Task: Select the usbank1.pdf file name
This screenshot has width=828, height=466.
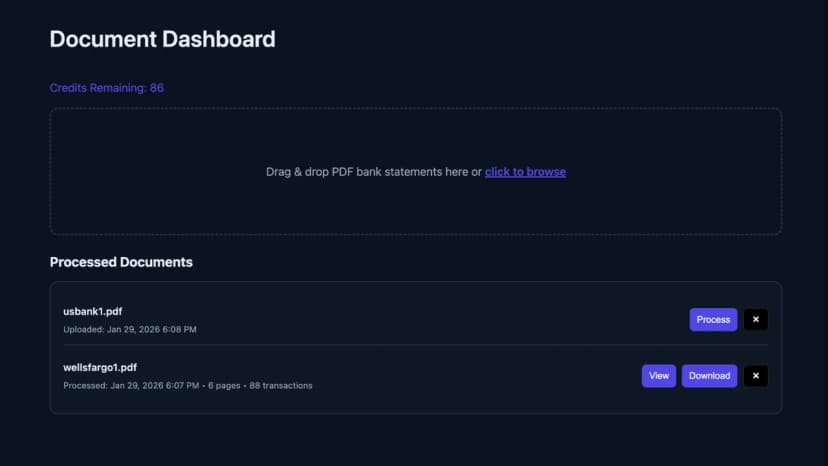Action: pyautogui.click(x=92, y=312)
